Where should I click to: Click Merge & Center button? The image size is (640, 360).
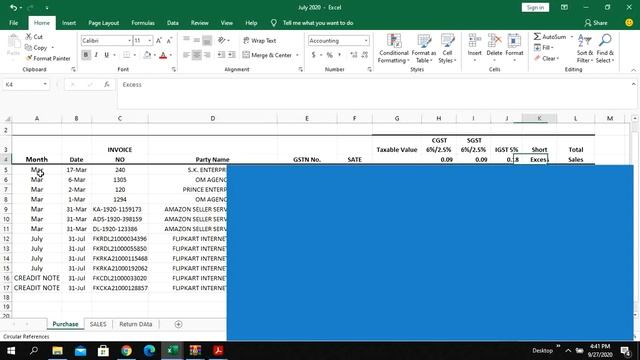coord(267,55)
